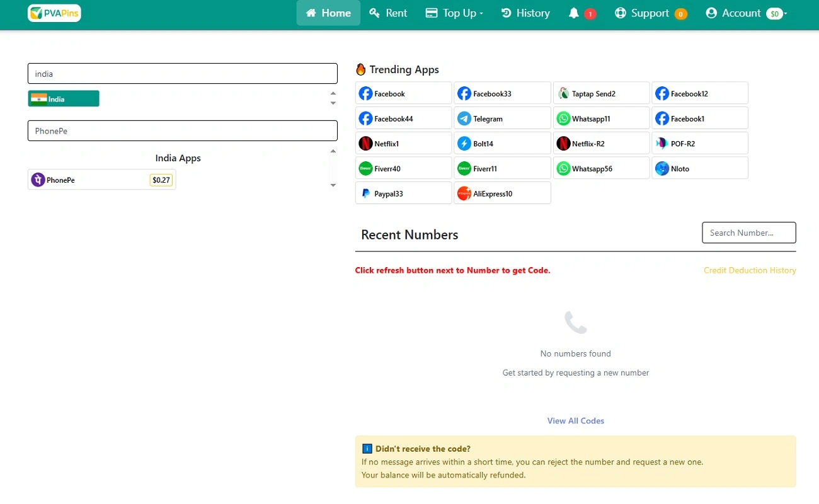This screenshot has height=504, width=819.
Task: Focus the app search field containing PhonePe
Action: click(183, 131)
